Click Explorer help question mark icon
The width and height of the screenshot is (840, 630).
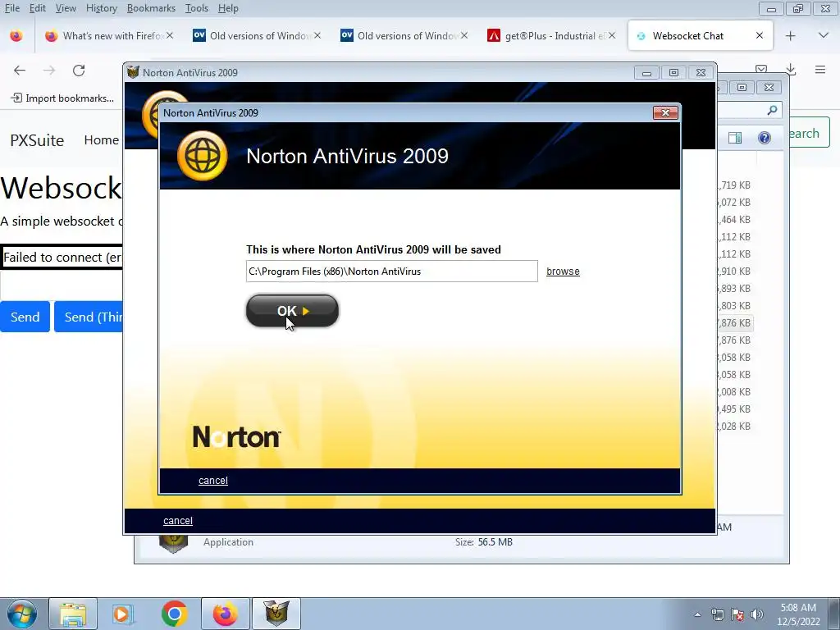pyautogui.click(x=765, y=138)
